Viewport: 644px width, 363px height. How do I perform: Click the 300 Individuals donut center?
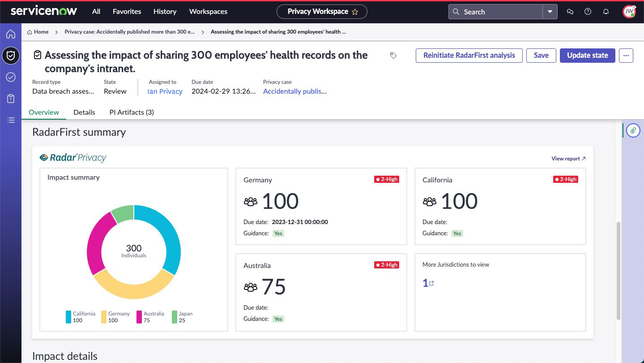click(x=134, y=251)
